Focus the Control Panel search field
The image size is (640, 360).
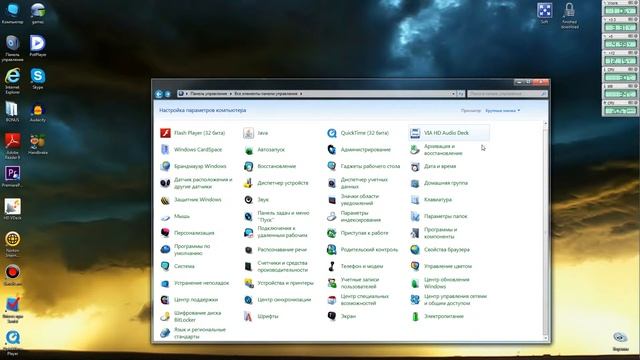pyautogui.click(x=507, y=94)
